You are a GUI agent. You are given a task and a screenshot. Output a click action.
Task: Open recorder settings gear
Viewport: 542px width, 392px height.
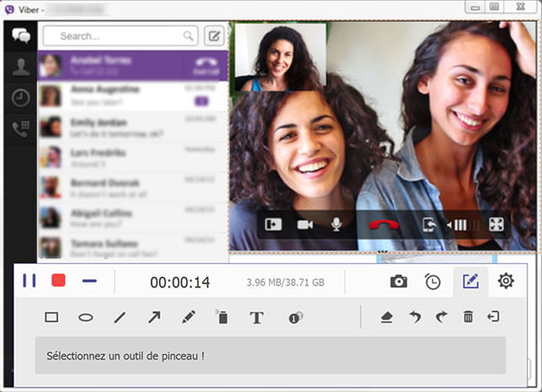pyautogui.click(x=506, y=282)
